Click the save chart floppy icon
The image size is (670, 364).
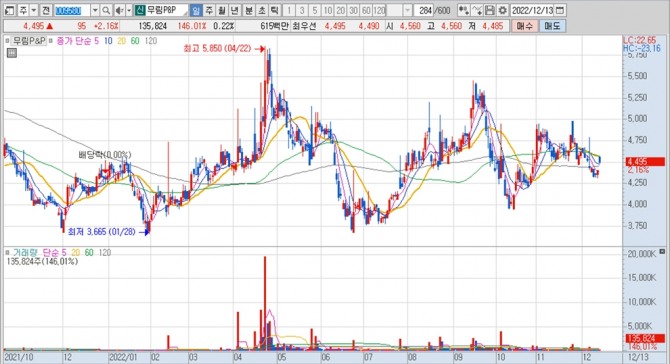[490, 10]
